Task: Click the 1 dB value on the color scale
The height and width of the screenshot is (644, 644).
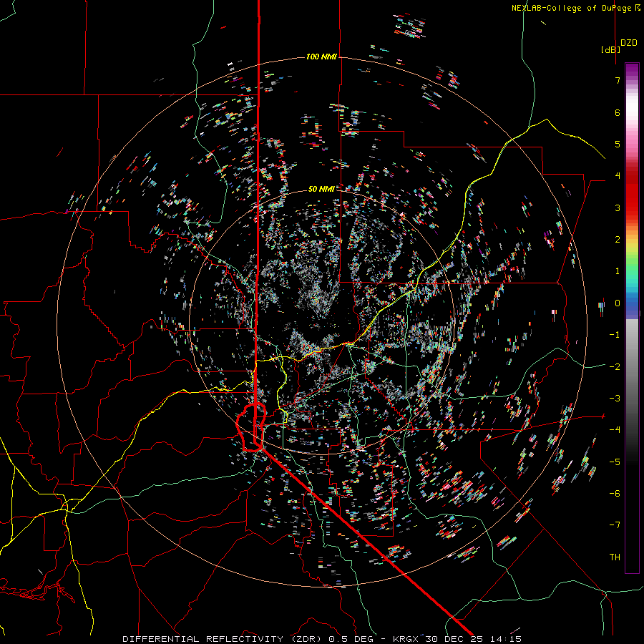Action: tap(618, 271)
